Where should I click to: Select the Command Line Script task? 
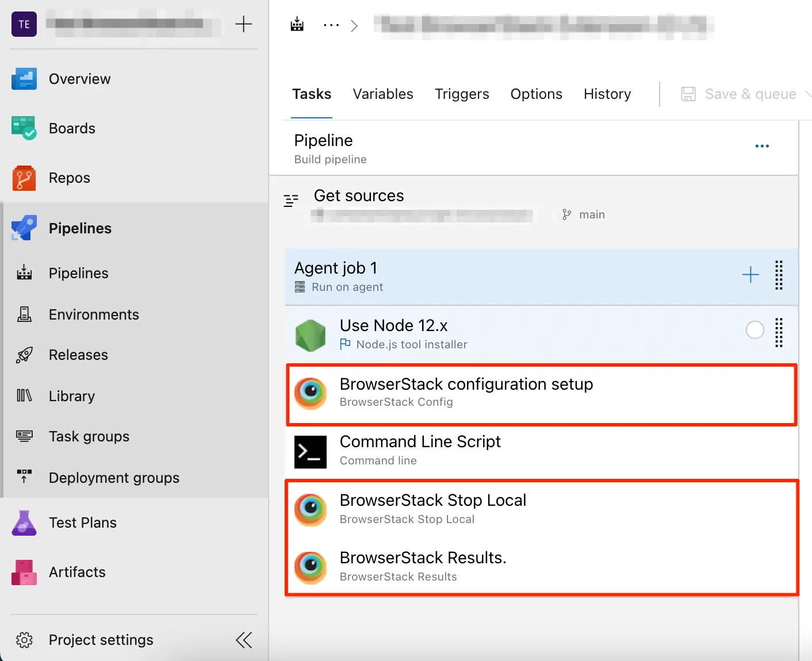coord(420,450)
